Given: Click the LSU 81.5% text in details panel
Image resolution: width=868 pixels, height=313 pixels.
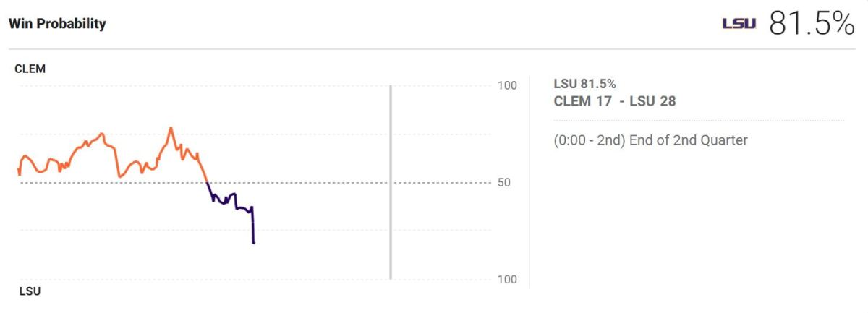Looking at the screenshot, I should coord(584,84).
